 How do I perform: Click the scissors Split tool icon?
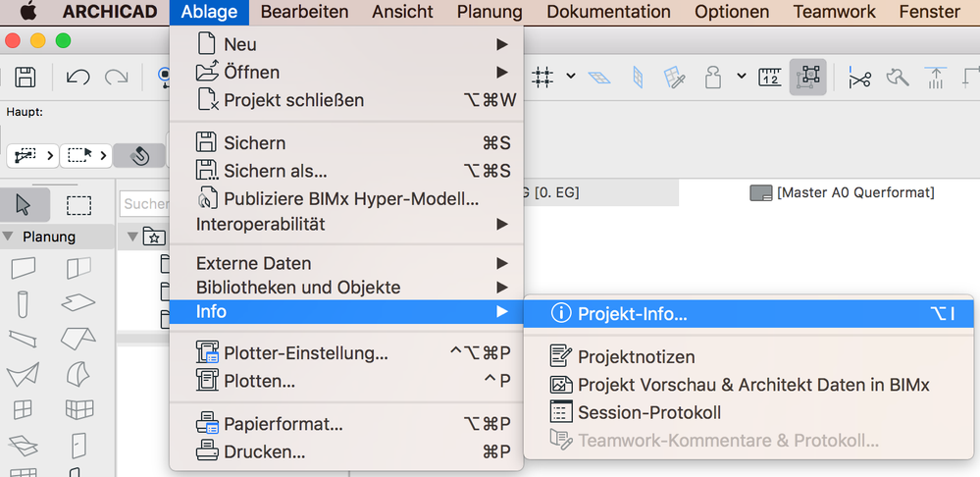[x=860, y=77]
